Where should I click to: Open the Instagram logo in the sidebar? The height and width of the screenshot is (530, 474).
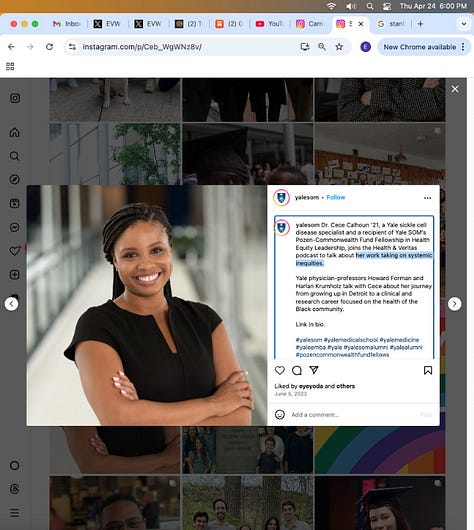coord(15,98)
